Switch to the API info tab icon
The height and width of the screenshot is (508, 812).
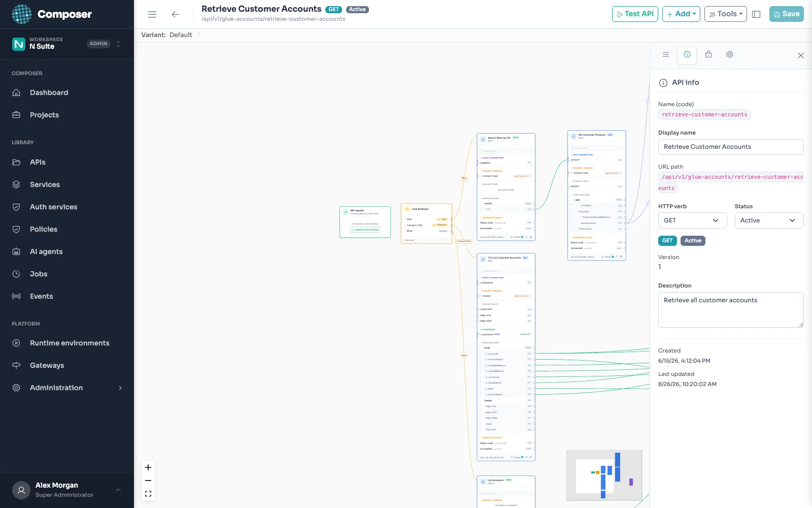tap(687, 55)
